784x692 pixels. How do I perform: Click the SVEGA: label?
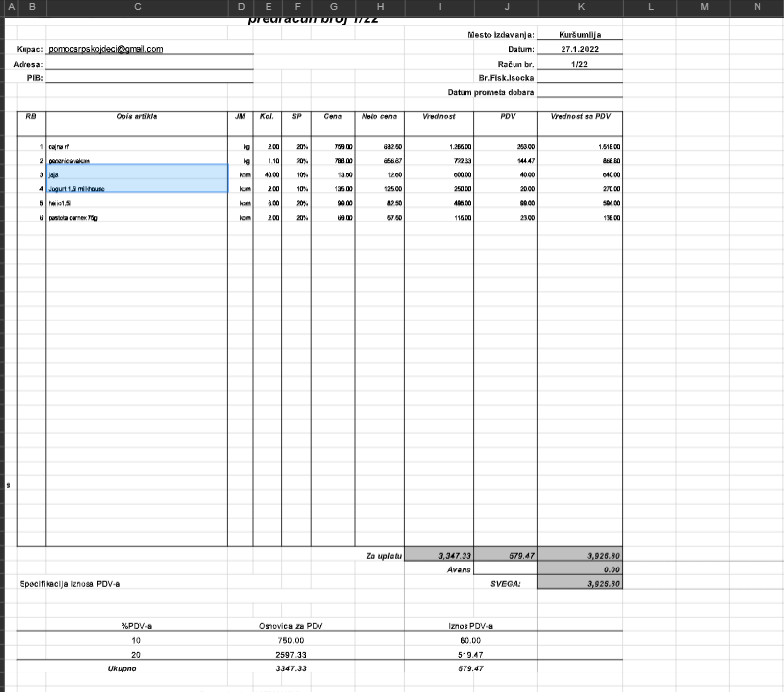pos(506,584)
